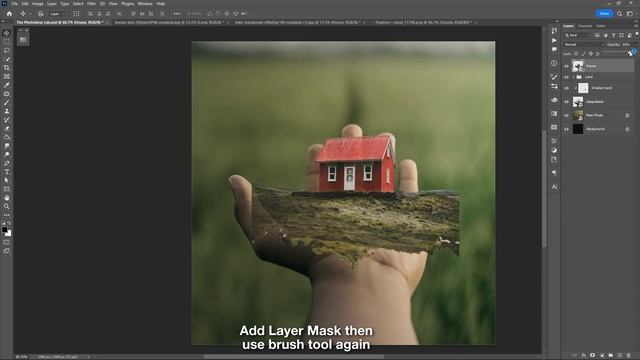640x360 pixels.
Task: Hide the Background layer
Action: click(x=566, y=129)
